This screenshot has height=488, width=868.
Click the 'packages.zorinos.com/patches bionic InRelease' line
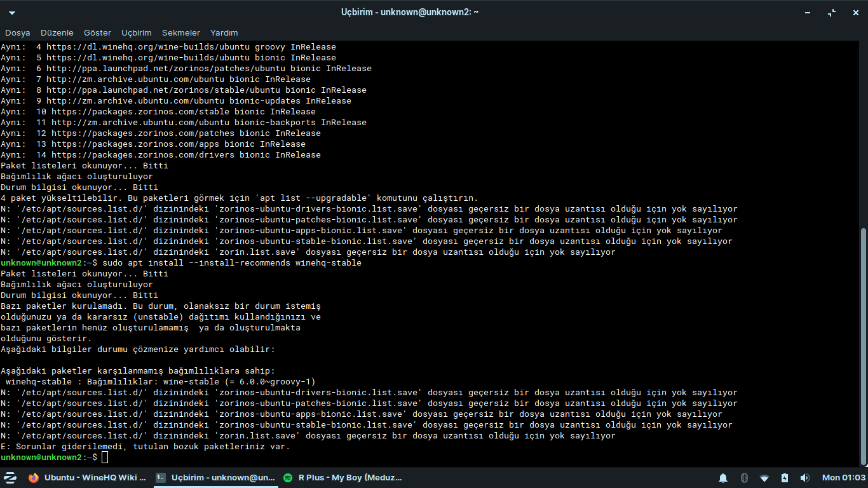click(161, 133)
